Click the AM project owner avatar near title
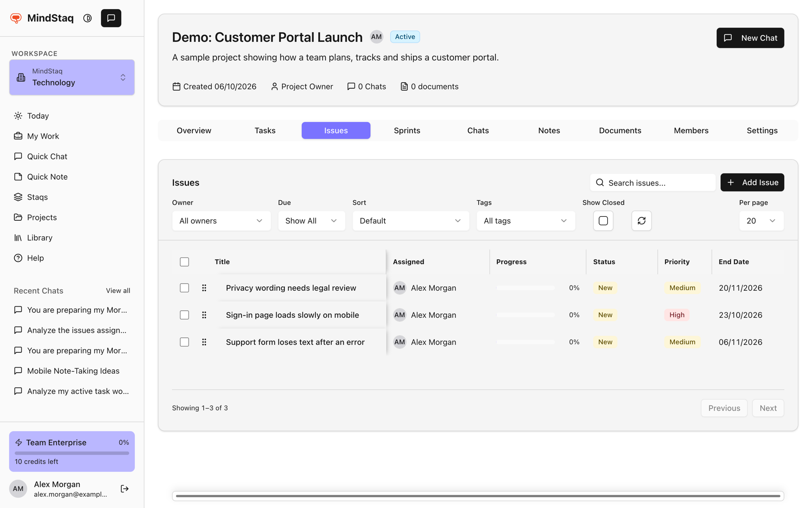812x508 pixels. [x=376, y=37]
